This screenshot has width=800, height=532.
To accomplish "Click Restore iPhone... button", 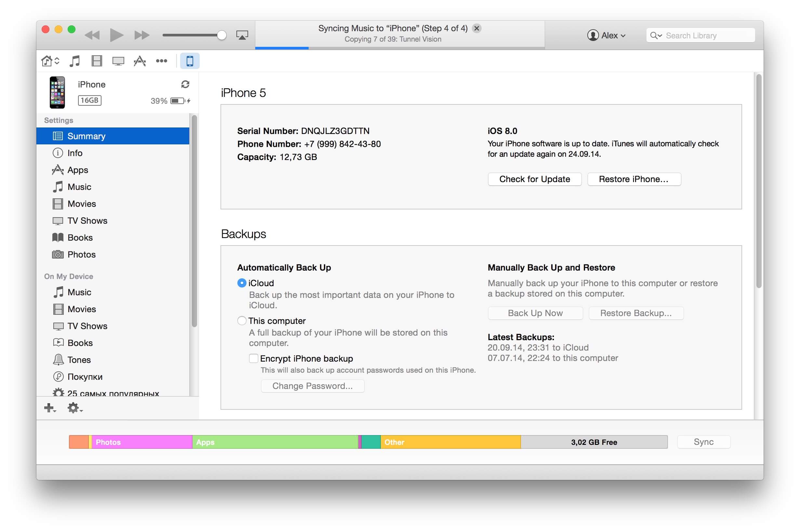I will (x=634, y=179).
